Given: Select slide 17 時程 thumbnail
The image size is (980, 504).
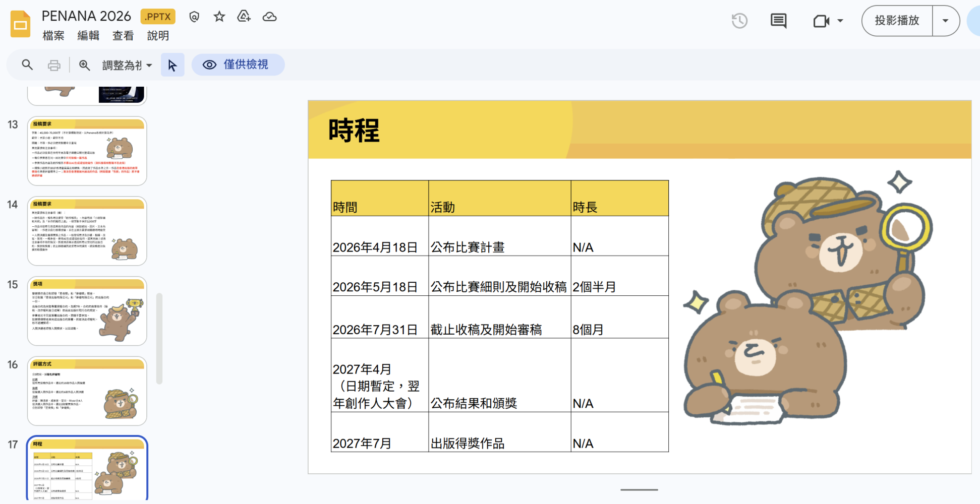Looking at the screenshot, I should 87,469.
